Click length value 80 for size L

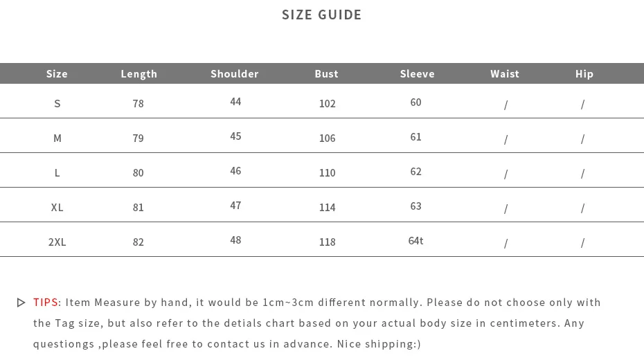coord(138,173)
